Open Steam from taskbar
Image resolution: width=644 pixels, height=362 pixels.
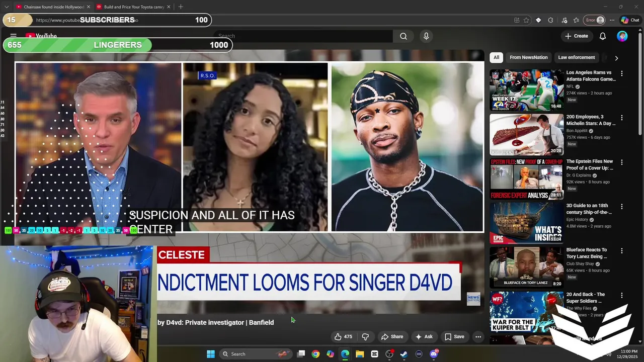[404, 354]
